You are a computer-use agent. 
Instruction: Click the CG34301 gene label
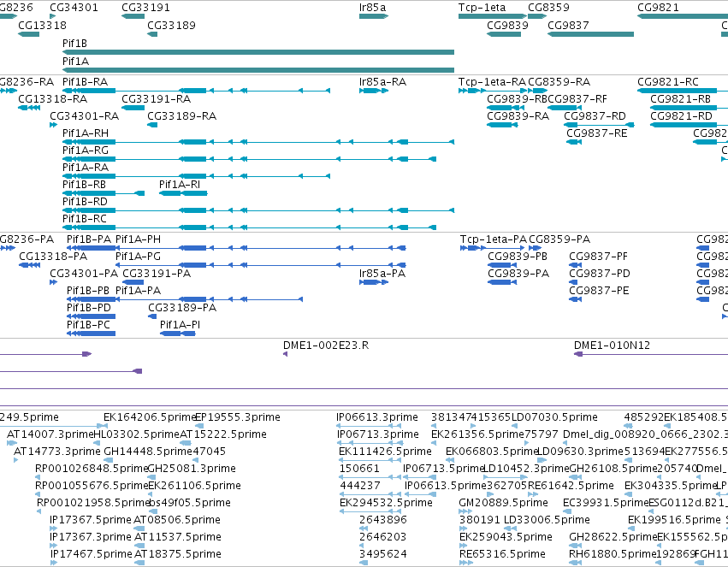[74, 8]
